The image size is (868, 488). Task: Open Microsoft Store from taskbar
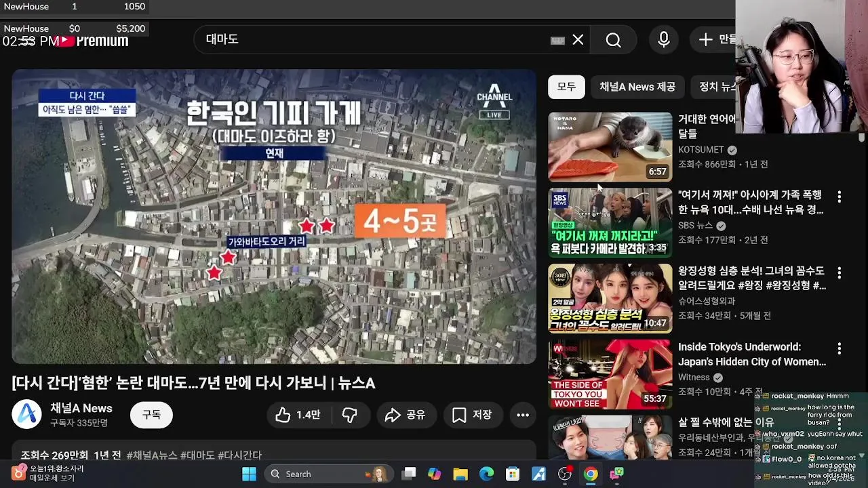(513, 474)
